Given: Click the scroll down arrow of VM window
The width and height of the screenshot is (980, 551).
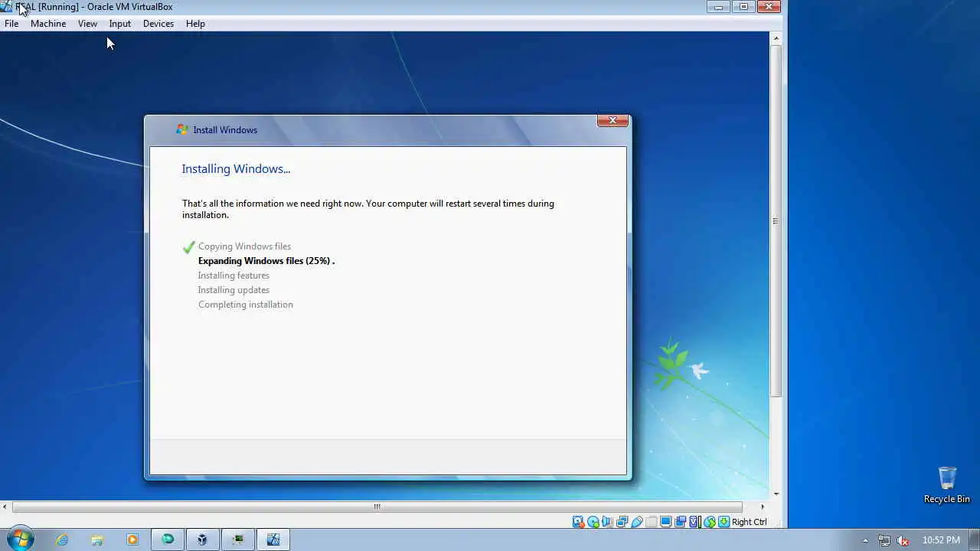Looking at the screenshot, I should click(776, 494).
